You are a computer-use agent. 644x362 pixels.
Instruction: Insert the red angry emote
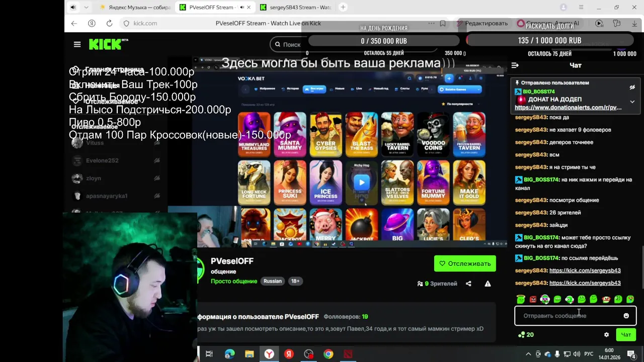coord(533,299)
